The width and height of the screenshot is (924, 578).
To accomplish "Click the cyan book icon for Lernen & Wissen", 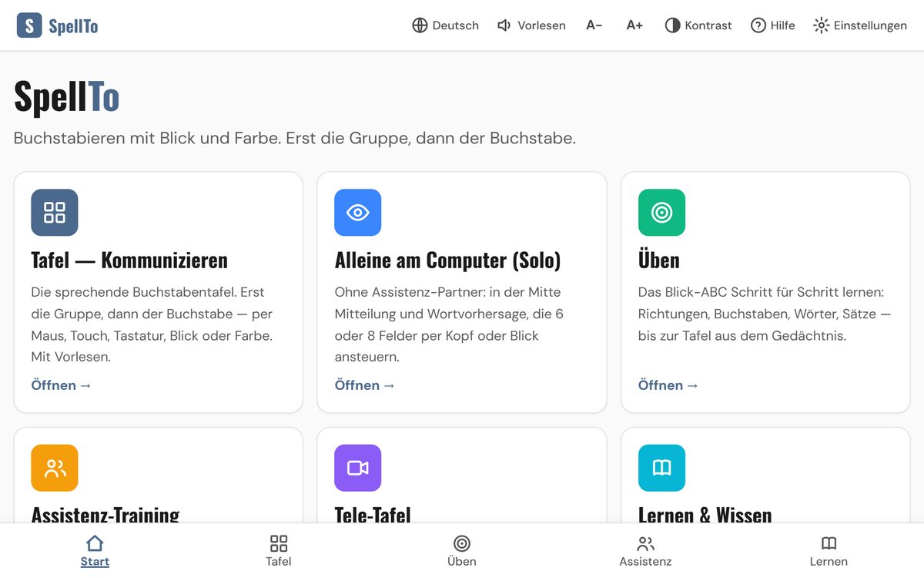I will pyautogui.click(x=661, y=468).
